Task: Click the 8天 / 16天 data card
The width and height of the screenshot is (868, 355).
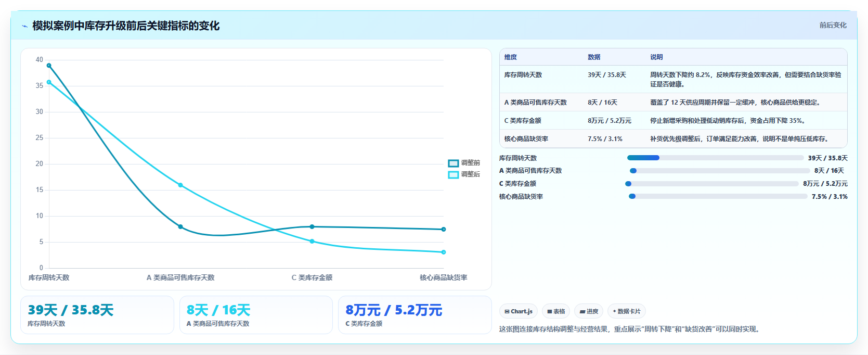Action: (x=256, y=315)
